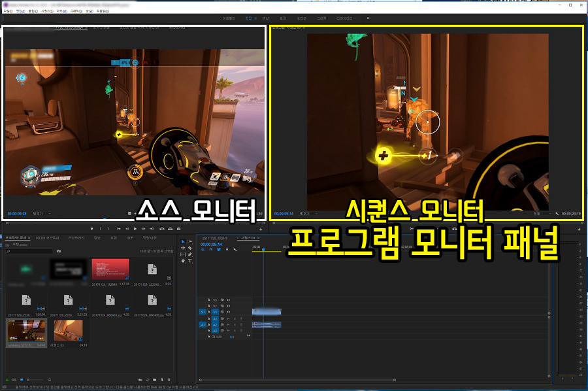Click the Overwrite edit button

tap(171, 229)
